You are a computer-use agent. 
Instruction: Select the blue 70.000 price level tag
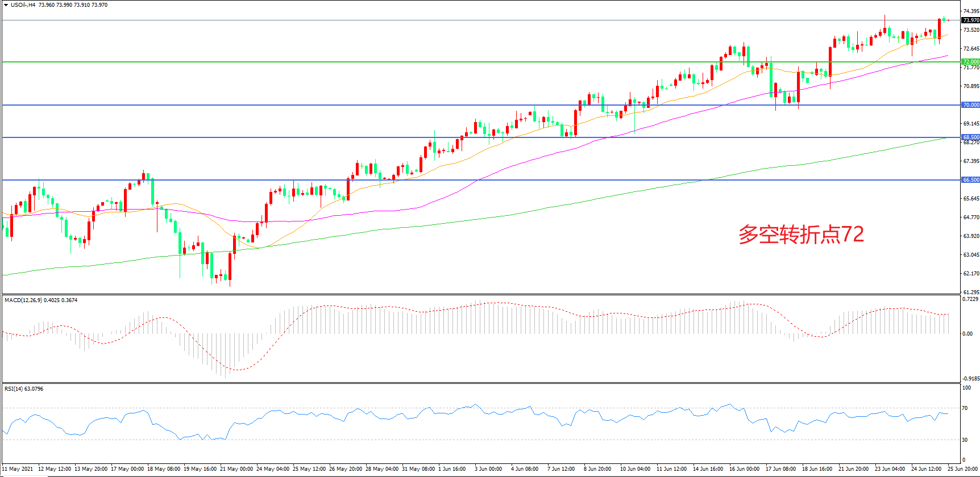click(970, 105)
